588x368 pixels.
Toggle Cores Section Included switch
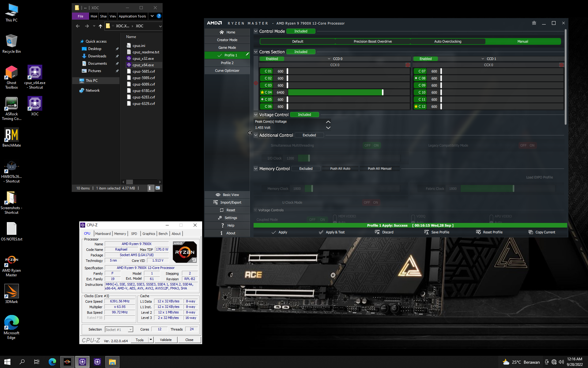pos(301,52)
